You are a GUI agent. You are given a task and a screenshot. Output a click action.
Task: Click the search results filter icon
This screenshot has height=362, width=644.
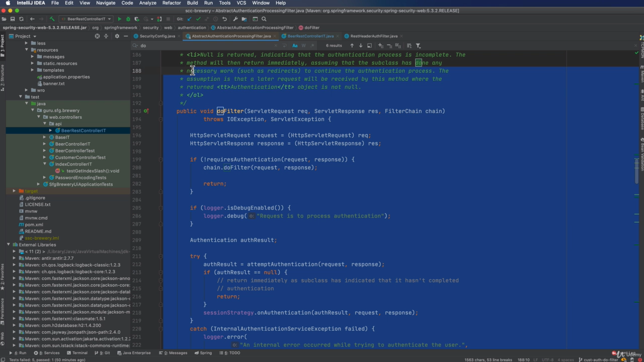point(418,46)
